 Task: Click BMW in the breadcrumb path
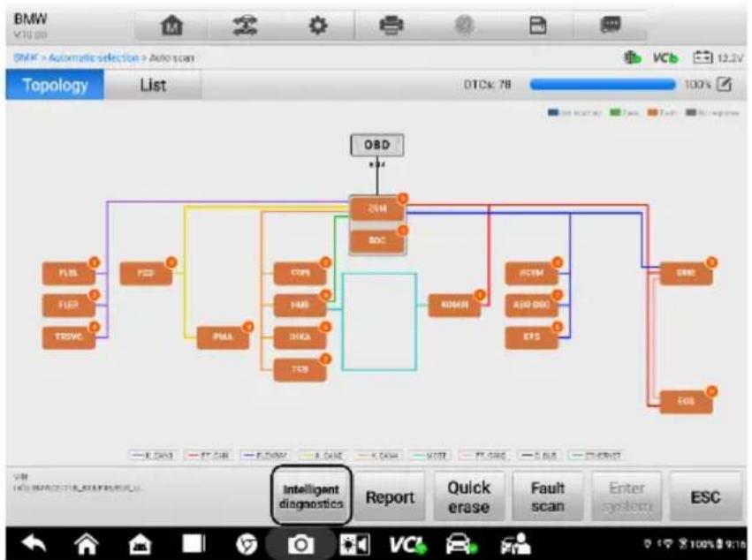25,58
